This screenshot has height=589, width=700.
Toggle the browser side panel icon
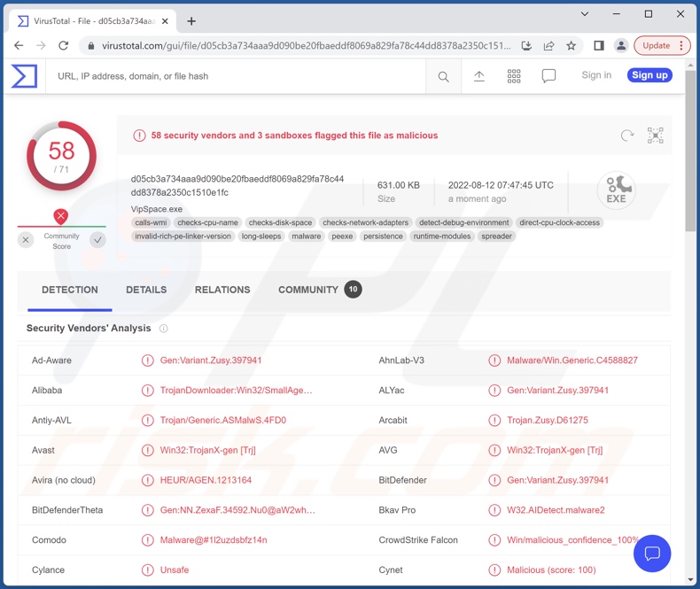(x=599, y=45)
